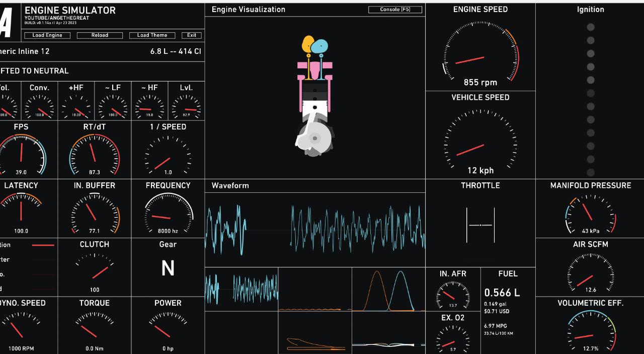Image resolution: width=644 pixels, height=354 pixels.
Task: Click the top Ignition indicator light
Action: [x=591, y=27]
